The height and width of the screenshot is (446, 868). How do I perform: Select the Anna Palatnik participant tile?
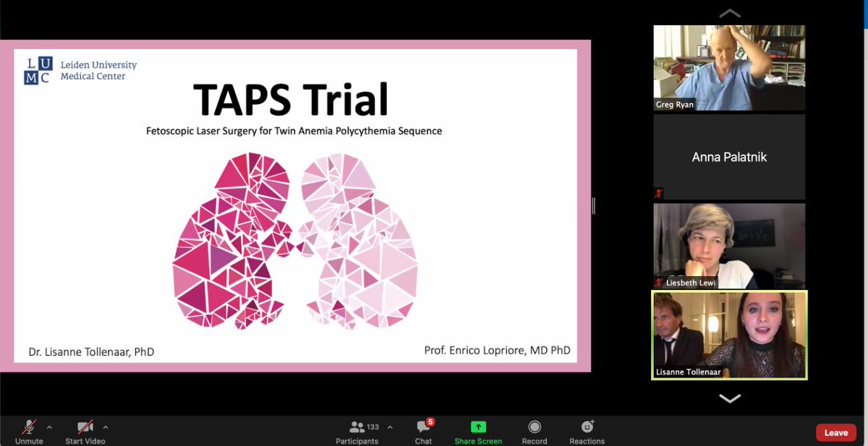(x=729, y=157)
